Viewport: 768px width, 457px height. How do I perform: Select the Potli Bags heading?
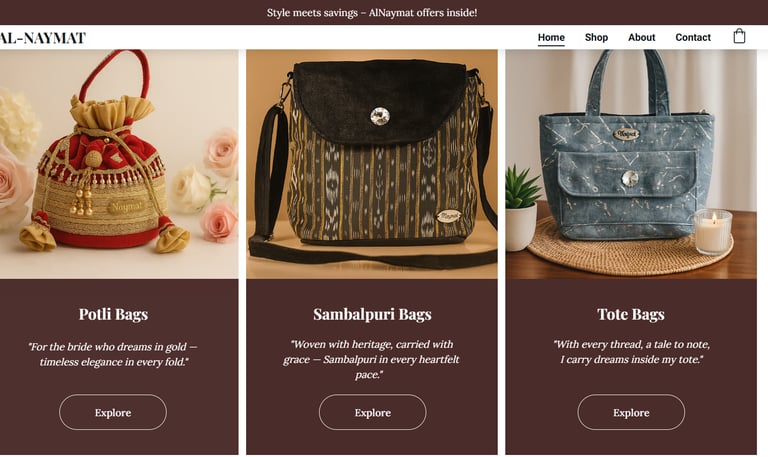click(114, 314)
